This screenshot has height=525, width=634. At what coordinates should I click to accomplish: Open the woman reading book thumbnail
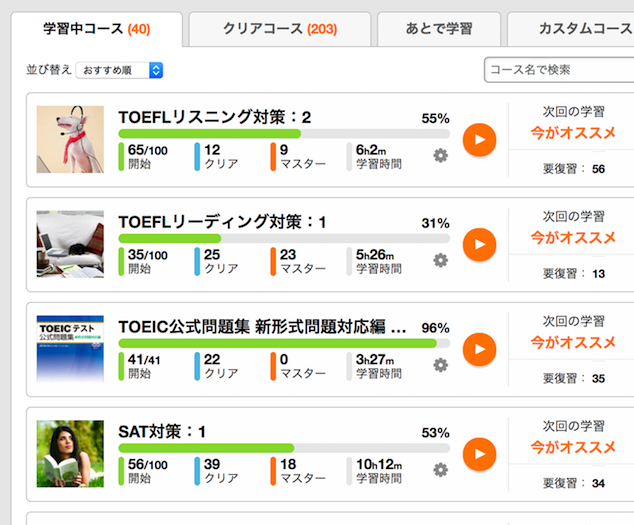[x=70, y=454]
